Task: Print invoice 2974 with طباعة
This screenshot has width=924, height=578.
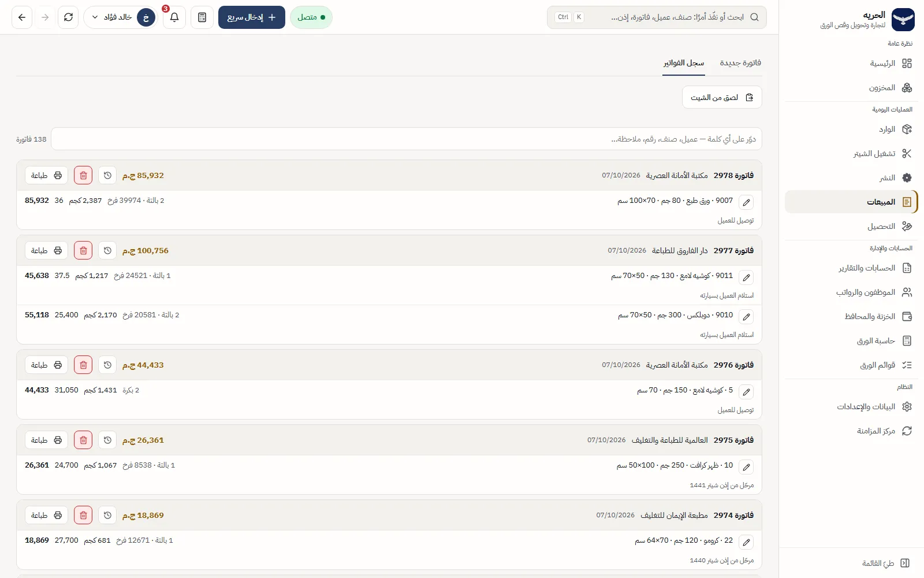Action: pyautogui.click(x=46, y=515)
